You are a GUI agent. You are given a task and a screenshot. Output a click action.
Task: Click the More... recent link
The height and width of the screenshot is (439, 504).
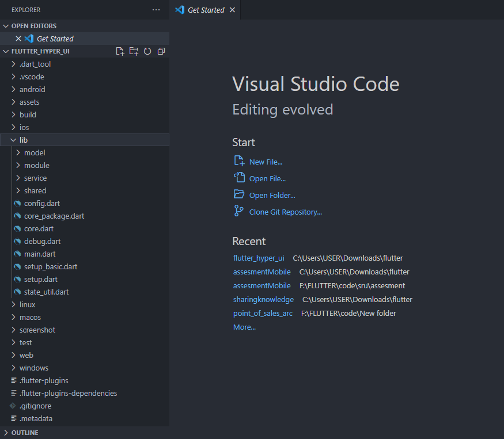pyautogui.click(x=245, y=327)
